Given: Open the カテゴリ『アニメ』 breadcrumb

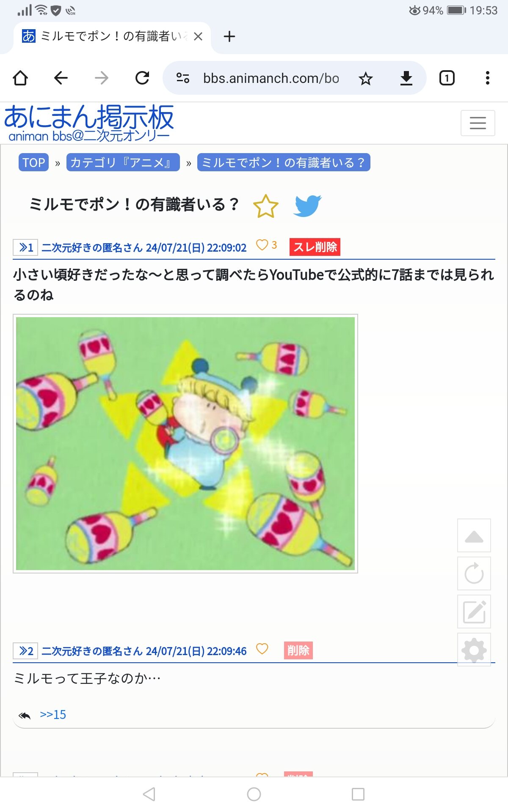Looking at the screenshot, I should coord(123,162).
